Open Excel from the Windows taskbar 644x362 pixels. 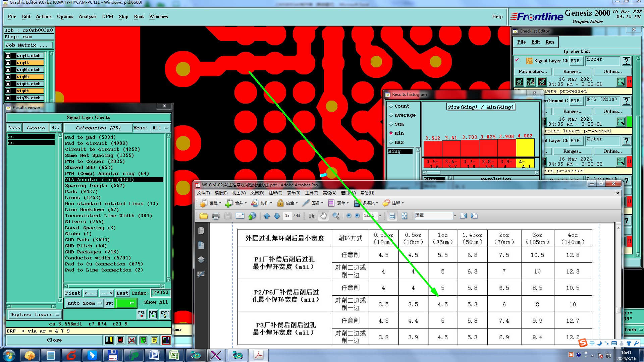point(174,355)
